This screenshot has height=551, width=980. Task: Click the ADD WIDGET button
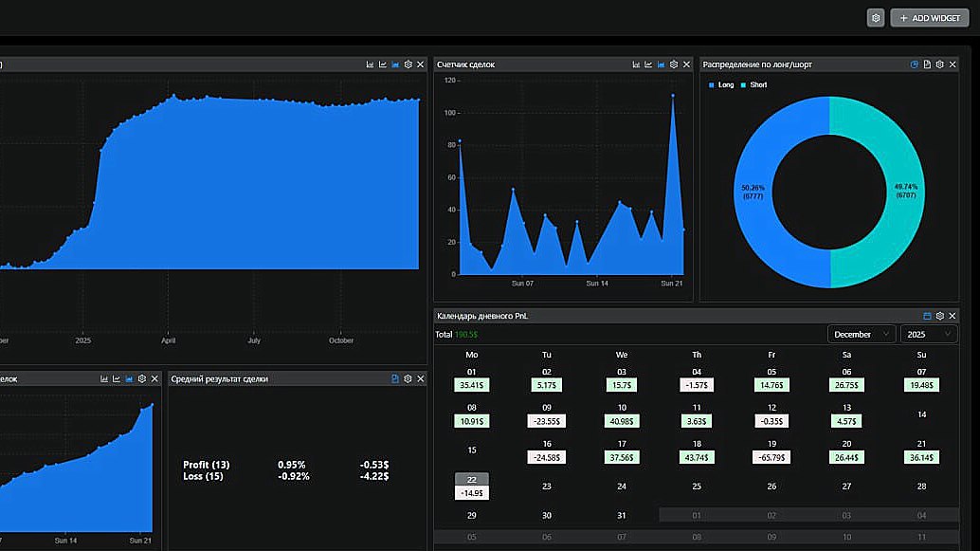pyautogui.click(x=930, y=18)
